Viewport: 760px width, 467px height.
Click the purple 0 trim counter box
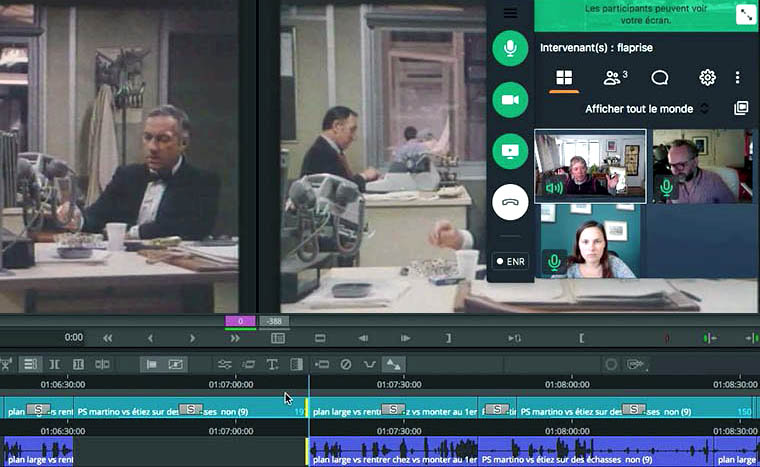coord(240,321)
